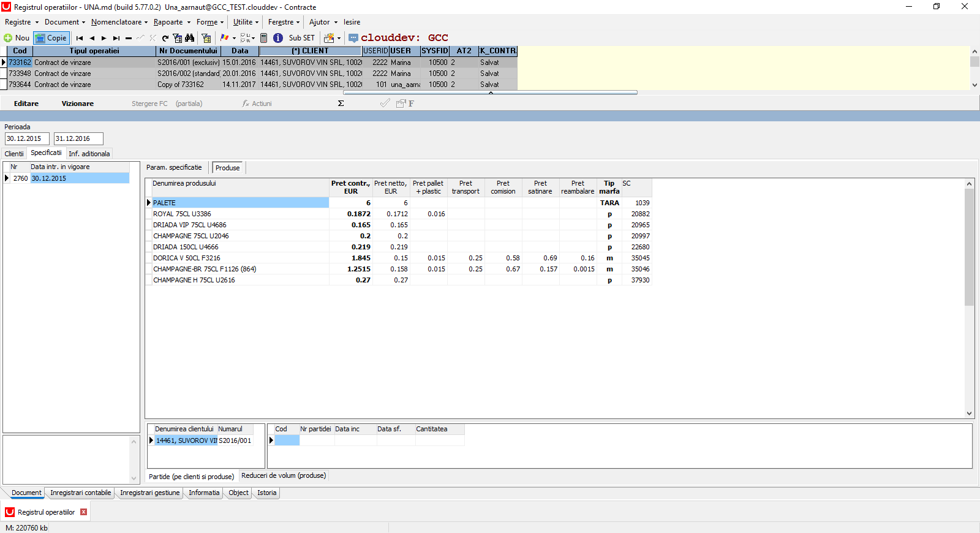Image resolution: width=980 pixels, height=533 pixels.
Task: Click the delete record minus icon
Action: pos(129,38)
